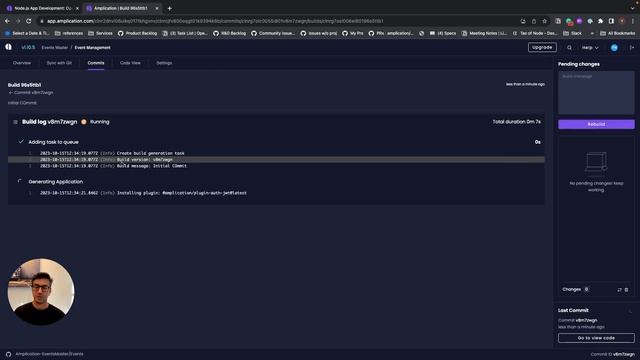Click the build log list icon
The image size is (640, 360).
point(15,122)
